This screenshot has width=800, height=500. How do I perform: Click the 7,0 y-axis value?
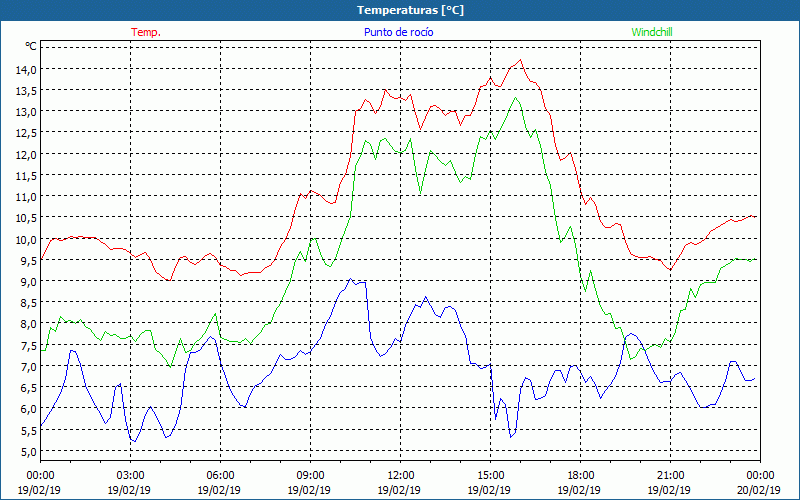click(x=28, y=367)
